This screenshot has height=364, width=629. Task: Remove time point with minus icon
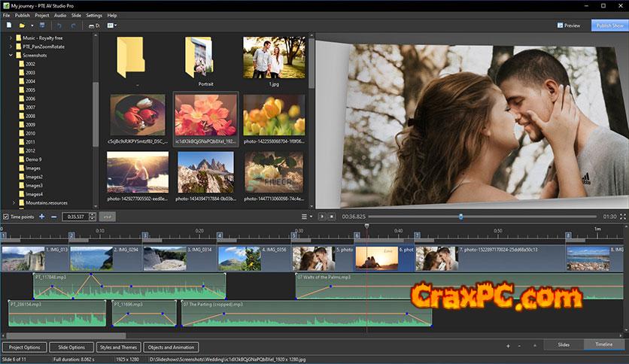pyautogui.click(x=53, y=217)
